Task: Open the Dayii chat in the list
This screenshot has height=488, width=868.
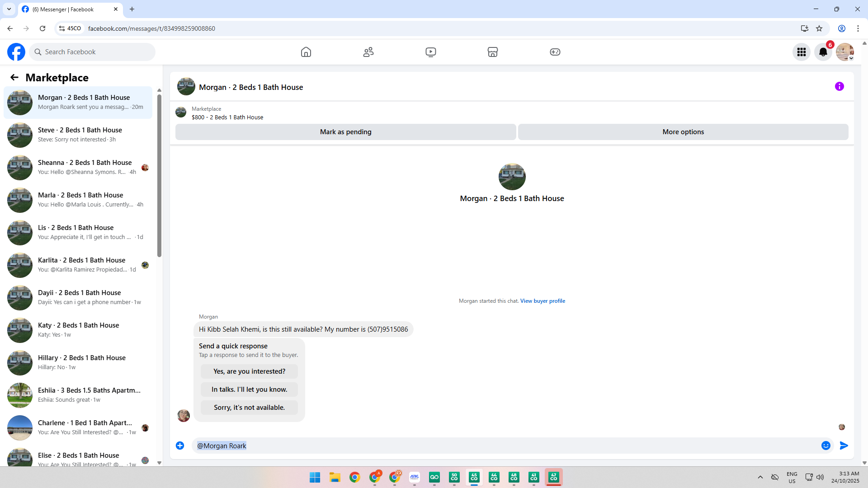Action: [x=78, y=298]
